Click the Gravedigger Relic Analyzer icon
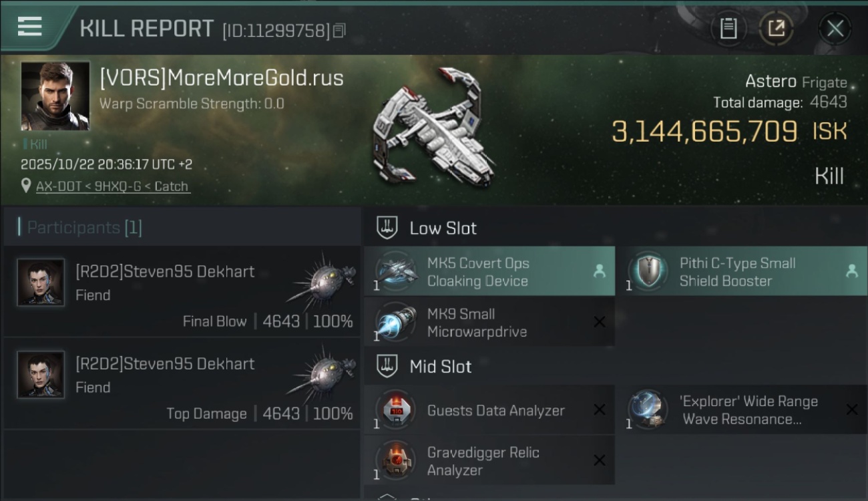This screenshot has width=868, height=501. pos(397,460)
